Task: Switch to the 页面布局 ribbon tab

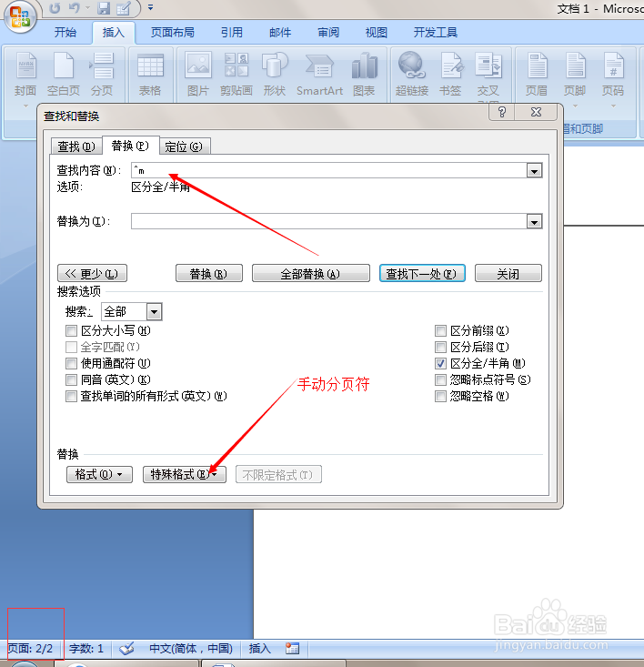Action: (173, 33)
